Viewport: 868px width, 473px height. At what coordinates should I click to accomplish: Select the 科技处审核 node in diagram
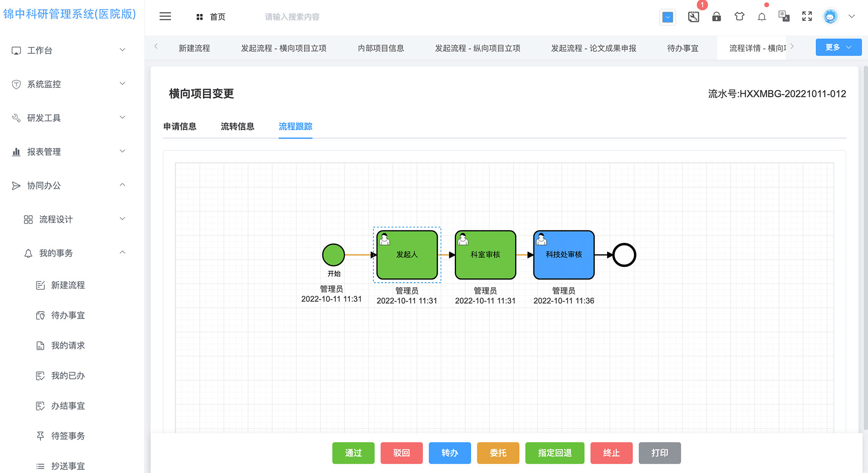(x=564, y=255)
